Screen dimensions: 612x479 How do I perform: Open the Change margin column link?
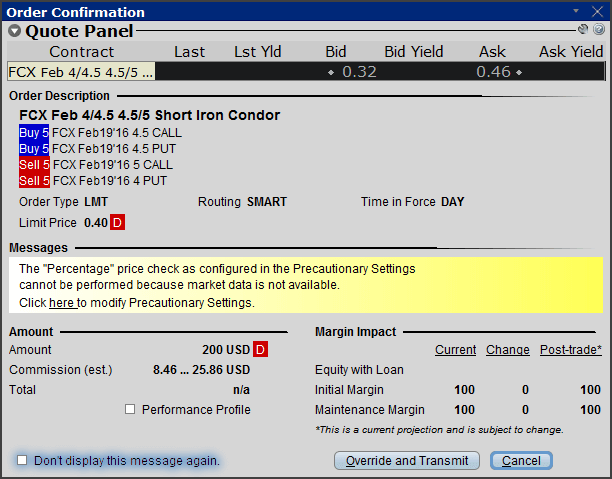tap(508, 350)
